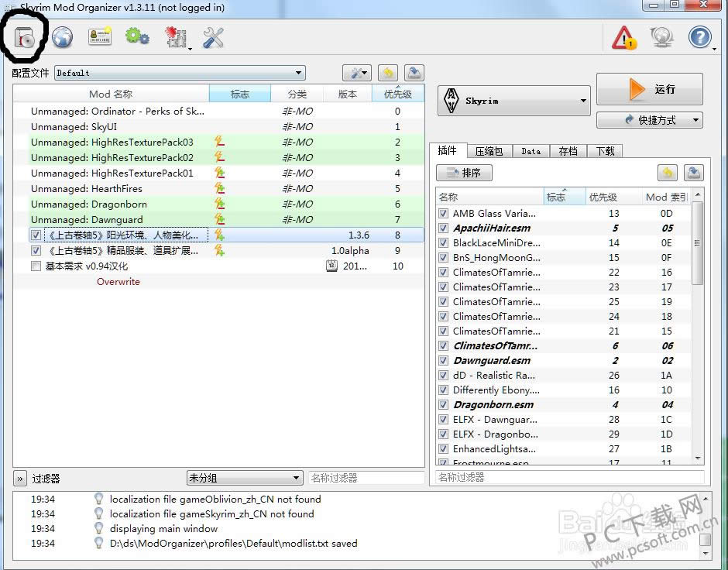The height and width of the screenshot is (570, 728).
Task: Click the warning triangle problems icon
Action: (623, 37)
